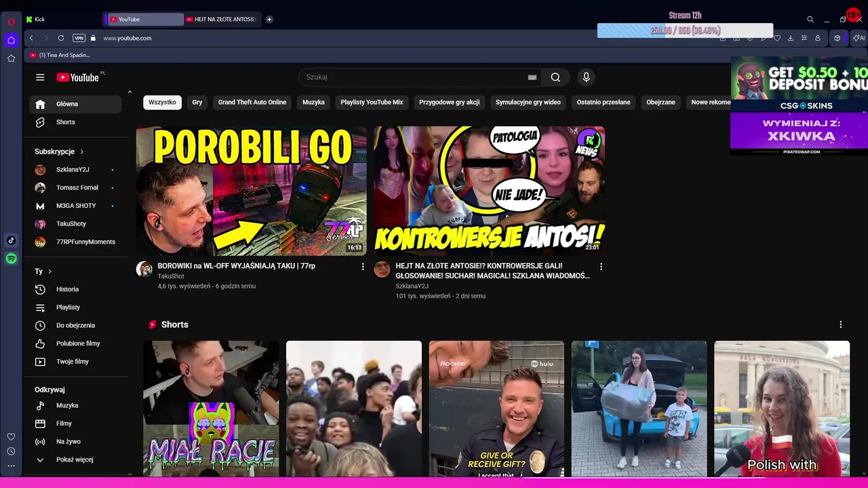
Task: Expand the Ty section chevron
Action: tap(50, 271)
